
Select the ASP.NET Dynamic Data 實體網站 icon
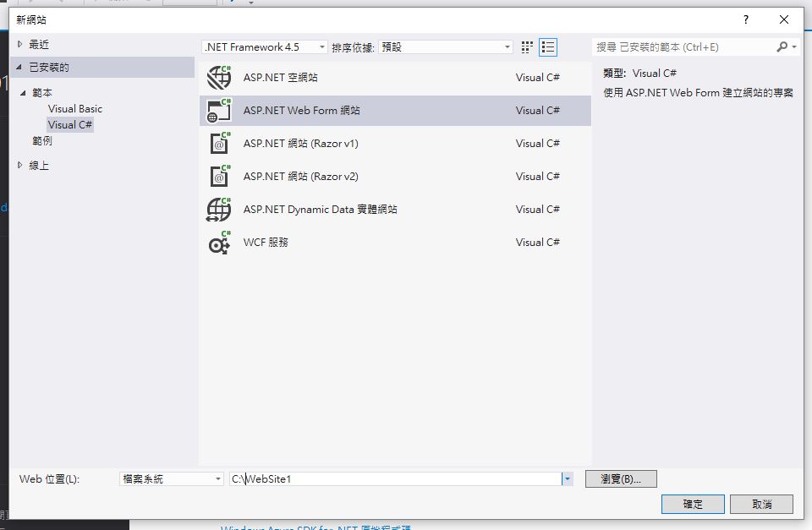coord(219,210)
